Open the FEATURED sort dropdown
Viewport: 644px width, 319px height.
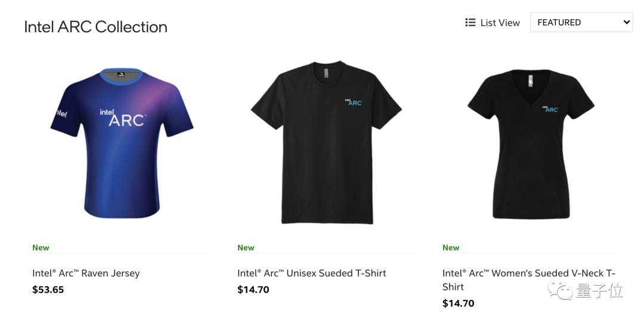click(x=580, y=23)
